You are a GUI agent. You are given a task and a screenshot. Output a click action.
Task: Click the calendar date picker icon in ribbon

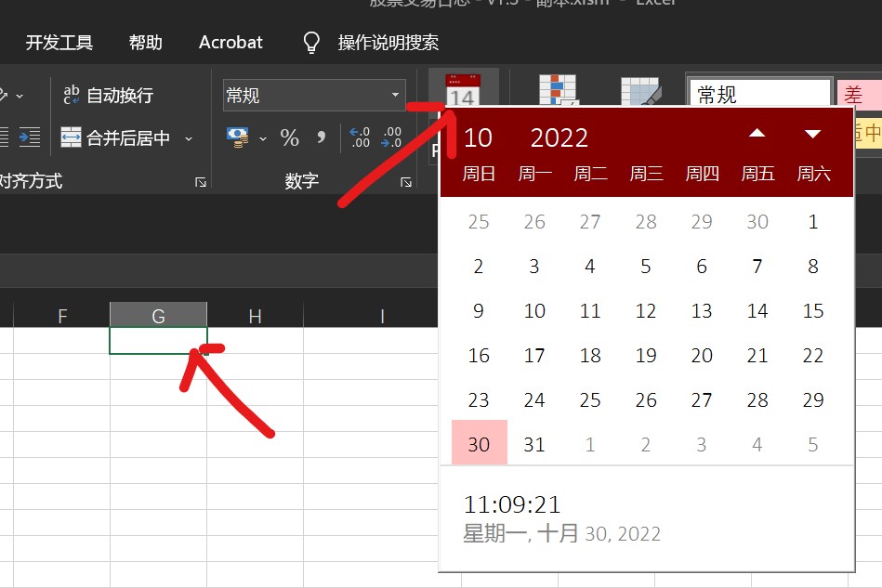462,93
